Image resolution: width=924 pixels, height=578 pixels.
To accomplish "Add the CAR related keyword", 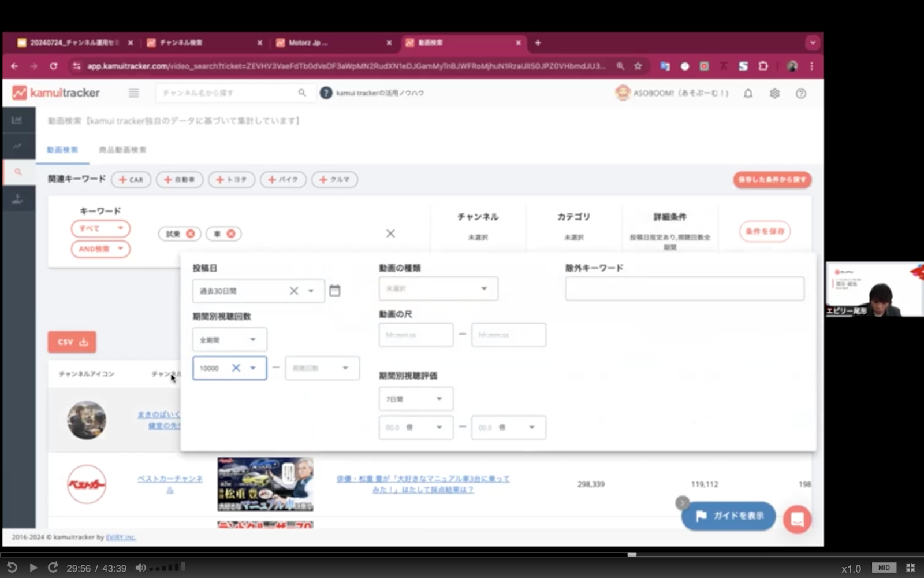I will click(131, 180).
